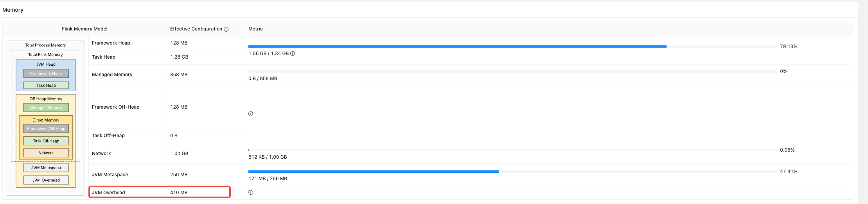Click info icon beside Effective Configuration header
The image size is (868, 204).
(226, 29)
